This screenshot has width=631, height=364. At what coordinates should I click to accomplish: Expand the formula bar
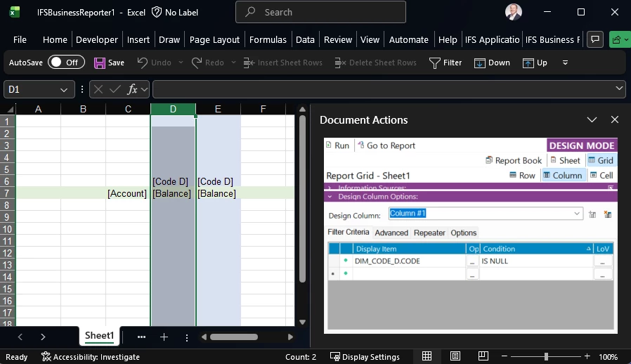pyautogui.click(x=619, y=88)
